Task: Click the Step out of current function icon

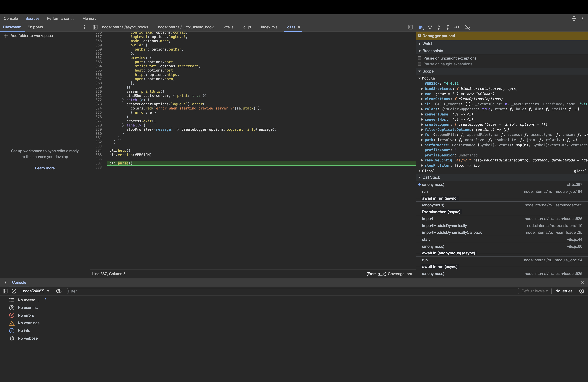Action: click(x=448, y=27)
